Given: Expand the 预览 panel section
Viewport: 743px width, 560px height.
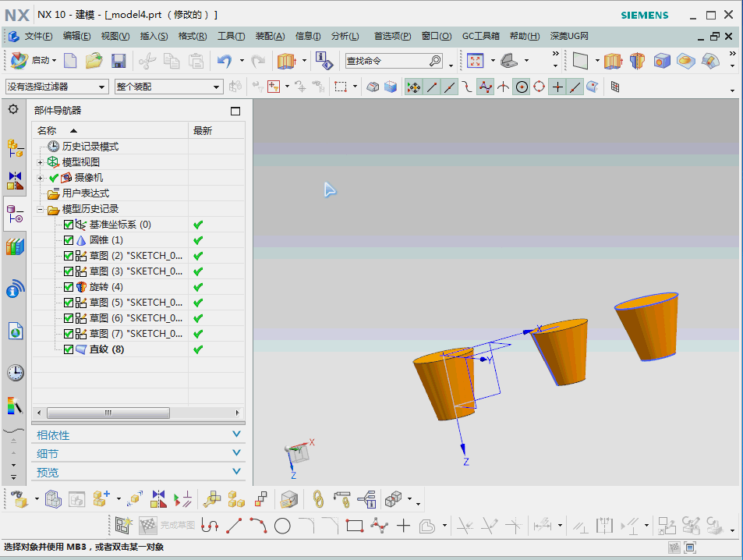Looking at the screenshot, I should [138, 472].
